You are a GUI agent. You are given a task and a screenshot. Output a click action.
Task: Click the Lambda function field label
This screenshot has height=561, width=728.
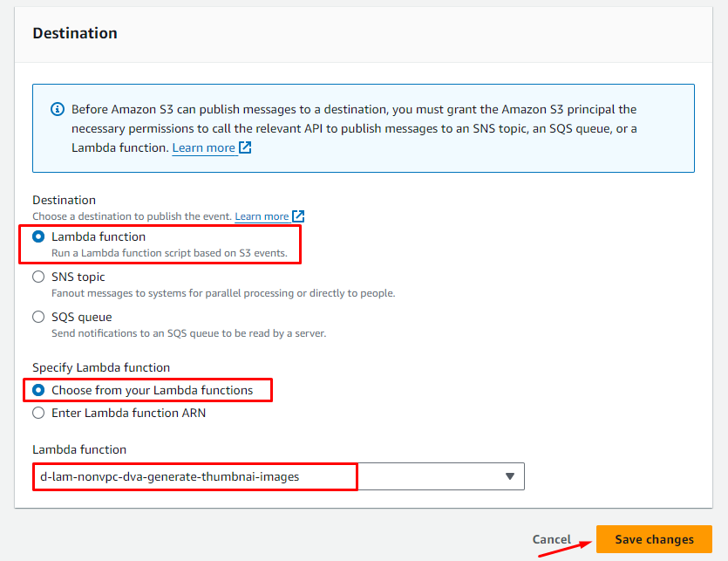(79, 449)
